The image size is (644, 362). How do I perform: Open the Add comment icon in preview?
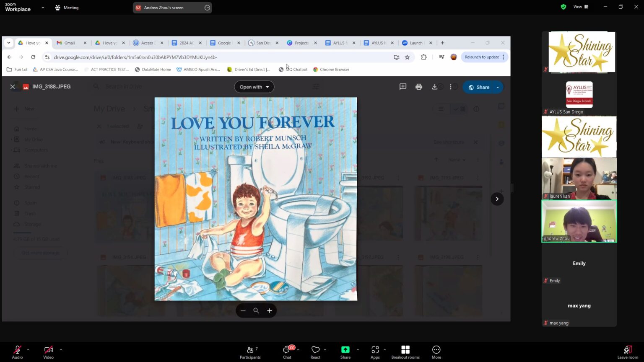(x=403, y=87)
